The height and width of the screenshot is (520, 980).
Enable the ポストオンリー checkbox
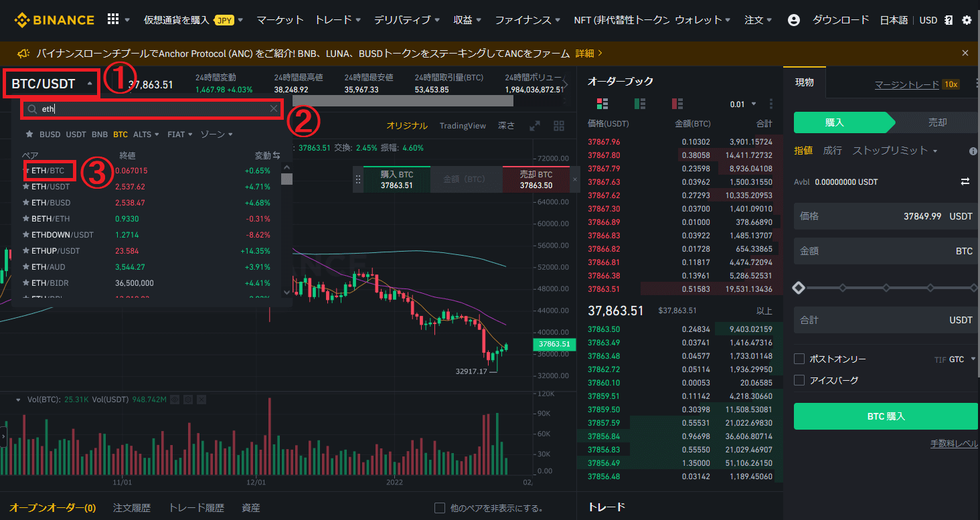coord(799,359)
